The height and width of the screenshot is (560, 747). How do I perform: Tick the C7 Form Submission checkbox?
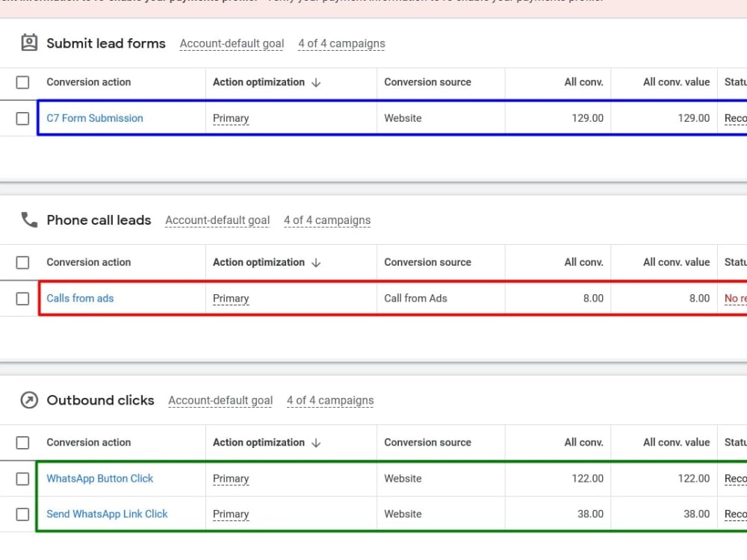tap(22, 119)
